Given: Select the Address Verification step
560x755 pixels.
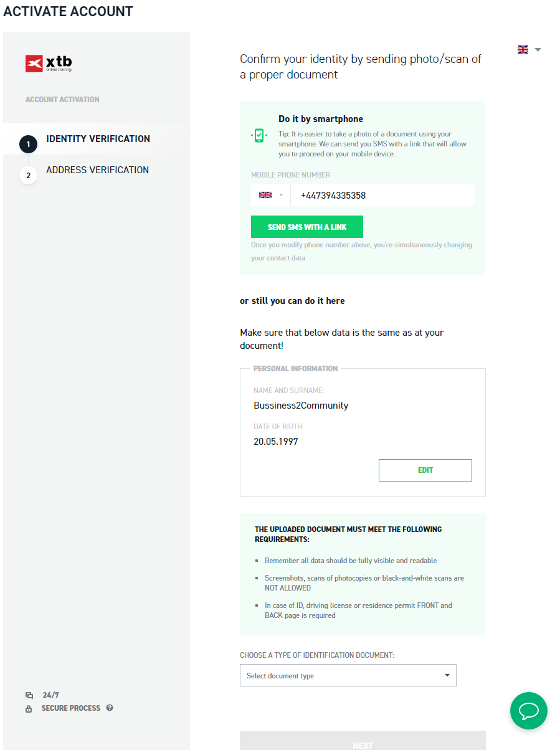Looking at the screenshot, I should pos(97,170).
